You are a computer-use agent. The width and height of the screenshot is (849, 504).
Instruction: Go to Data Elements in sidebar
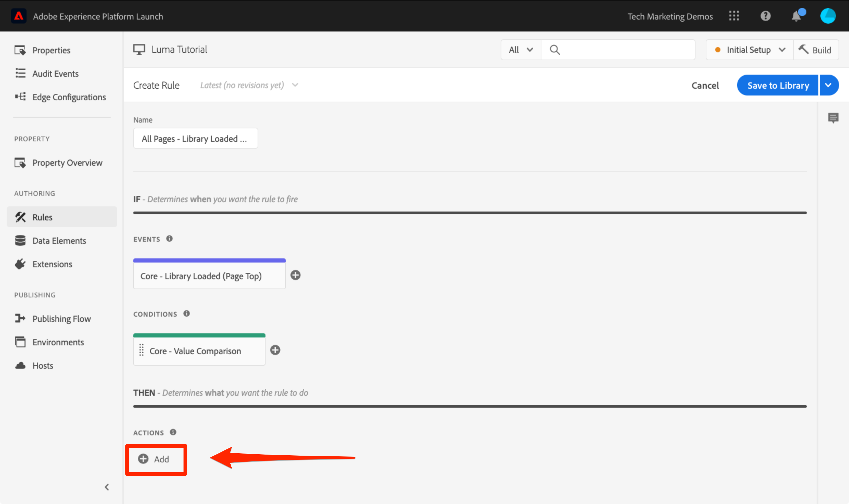coord(59,241)
